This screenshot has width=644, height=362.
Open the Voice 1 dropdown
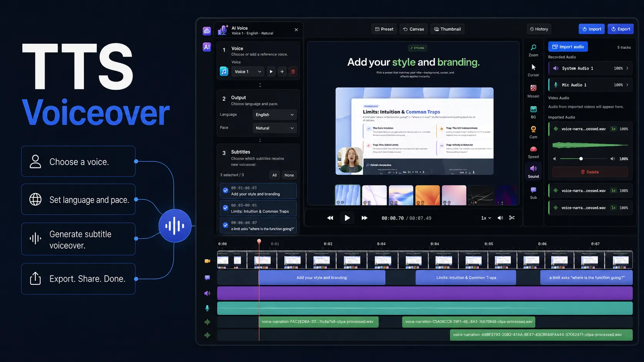point(248,72)
